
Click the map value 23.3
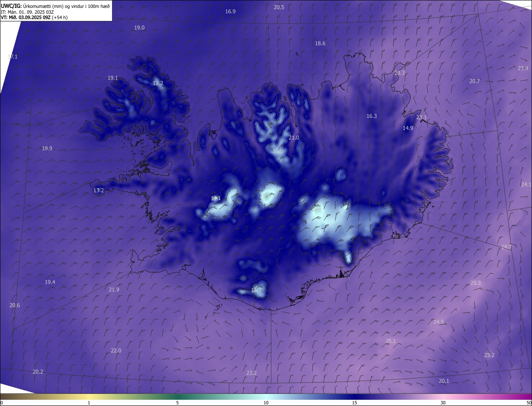click(399, 73)
